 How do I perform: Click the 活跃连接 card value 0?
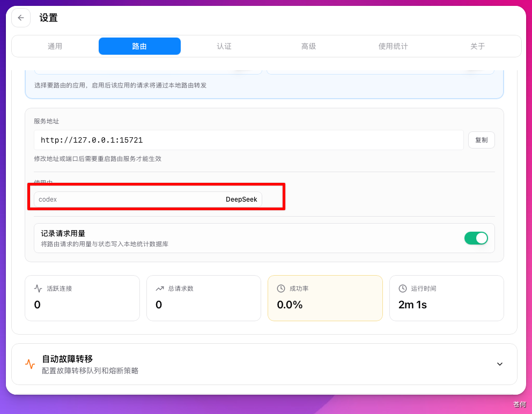[x=38, y=305]
